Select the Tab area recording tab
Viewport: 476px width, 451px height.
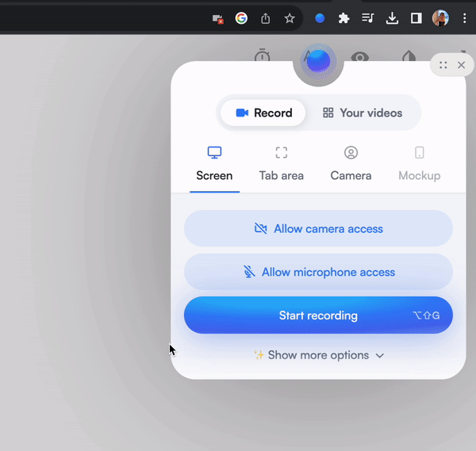pyautogui.click(x=281, y=164)
